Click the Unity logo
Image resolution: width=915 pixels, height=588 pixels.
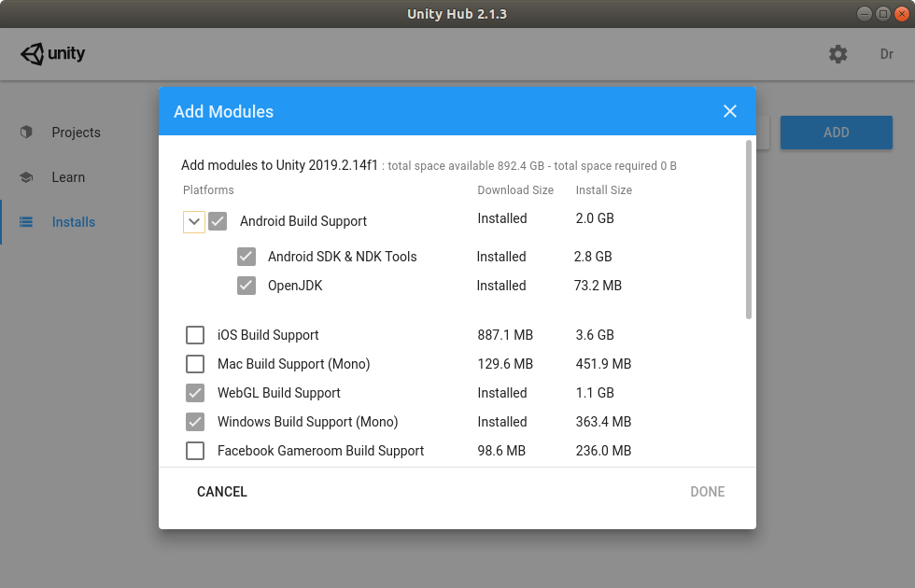tap(53, 53)
